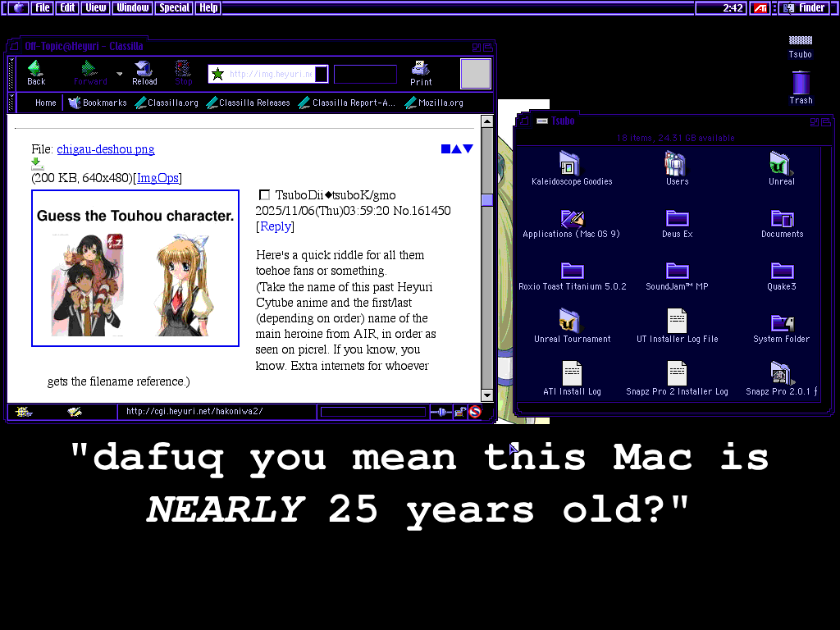Open the View menu

96,7
